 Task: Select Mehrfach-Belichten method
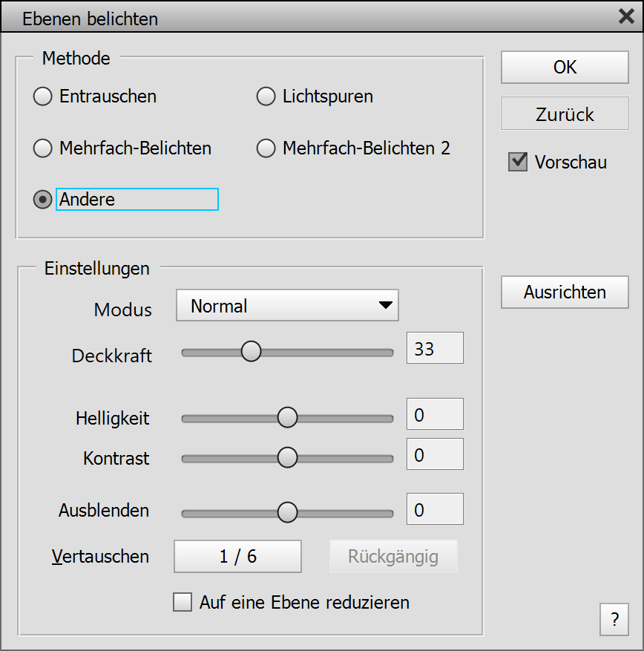(43, 148)
